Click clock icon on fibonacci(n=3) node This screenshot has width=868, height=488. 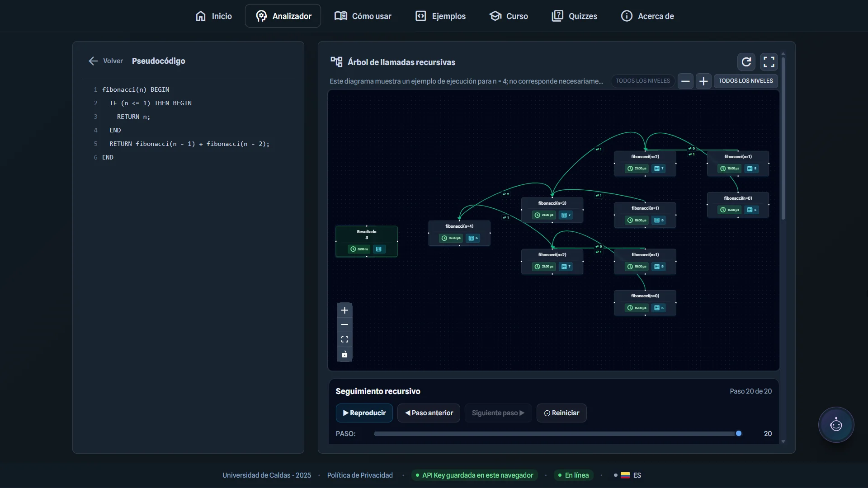537,215
